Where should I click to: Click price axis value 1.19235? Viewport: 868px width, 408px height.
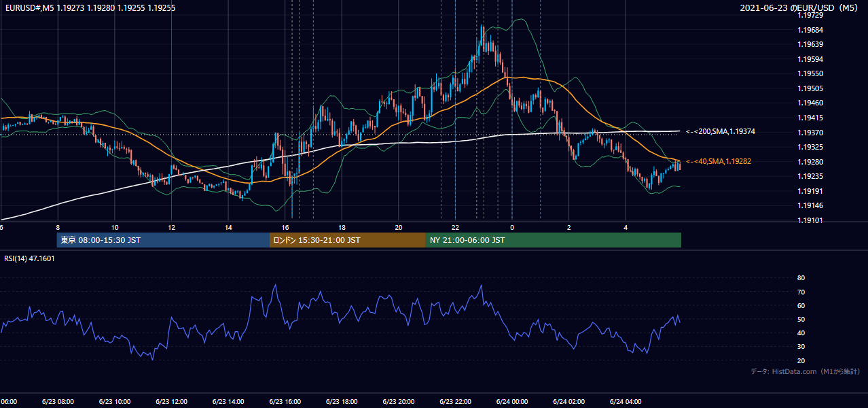[810, 176]
